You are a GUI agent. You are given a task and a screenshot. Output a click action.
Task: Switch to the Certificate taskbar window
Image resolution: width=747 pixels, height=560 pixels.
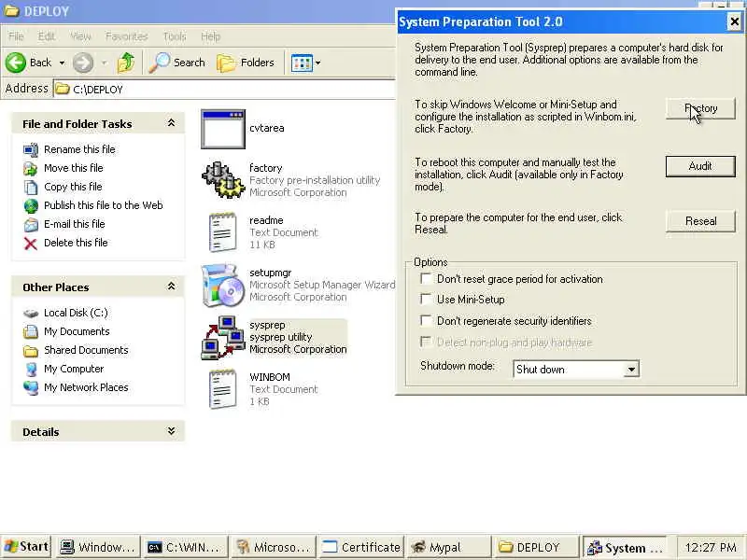[x=361, y=548]
